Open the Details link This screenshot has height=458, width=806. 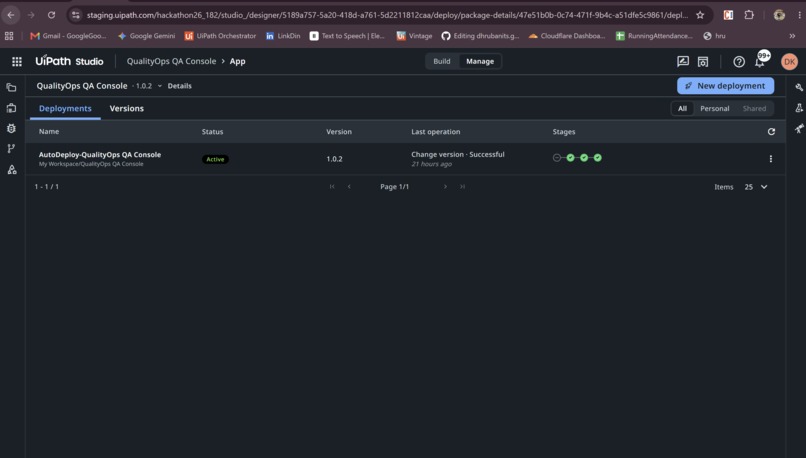pyautogui.click(x=179, y=86)
